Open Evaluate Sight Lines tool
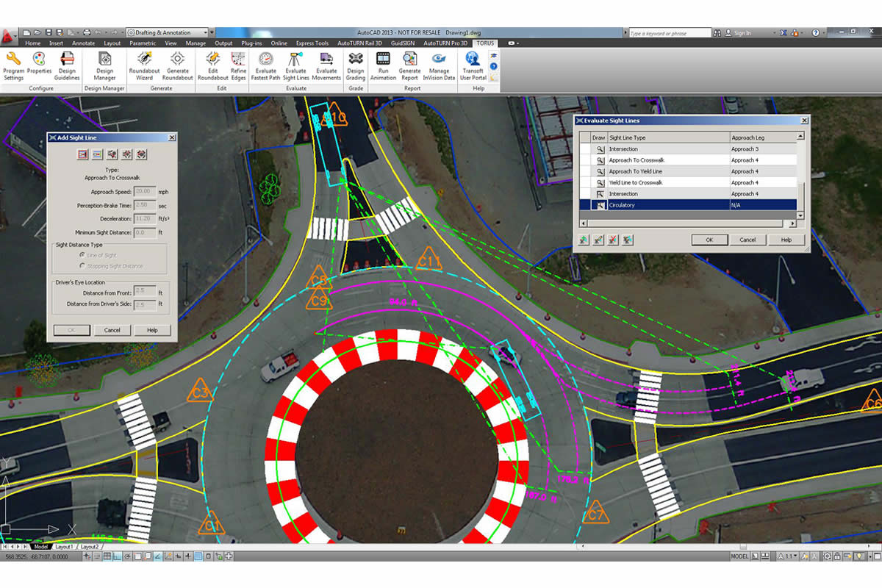This screenshot has height=588, width=882. coord(296,65)
